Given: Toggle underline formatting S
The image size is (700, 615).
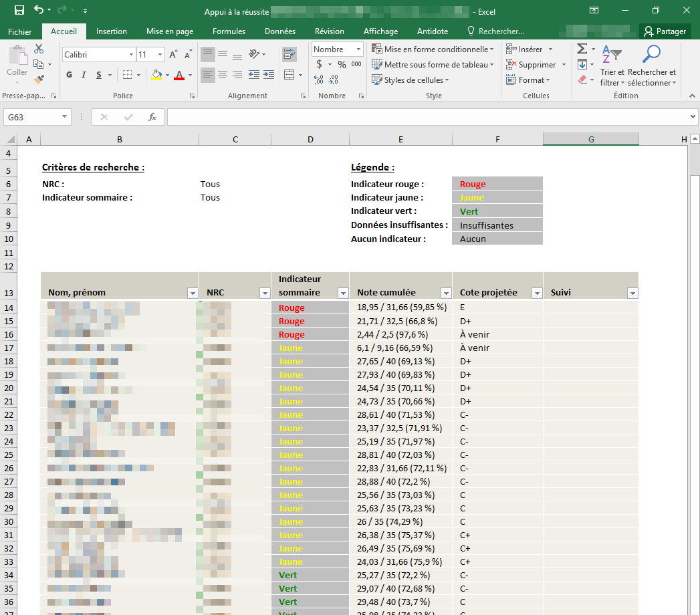Looking at the screenshot, I should pos(99,74).
